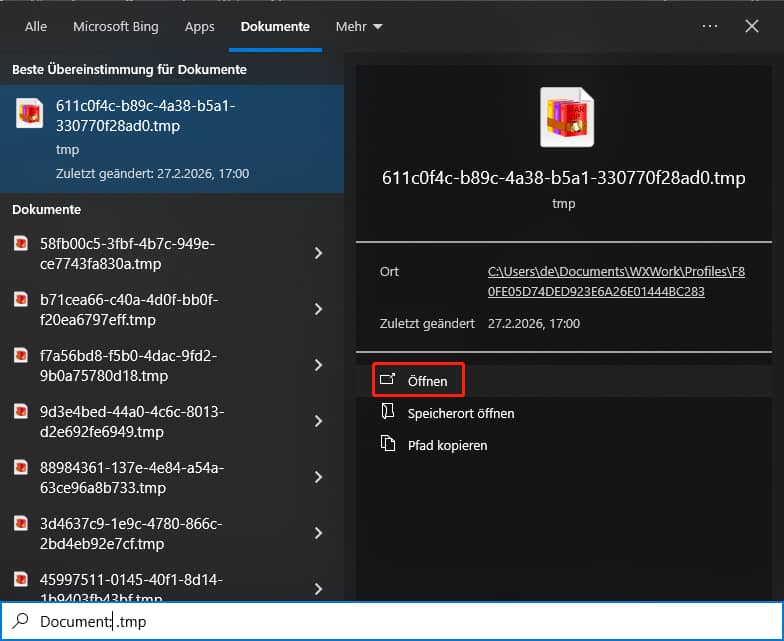Click the large WinRAR file preview icon
Viewport: 784px width, 641px height.
coord(567,118)
